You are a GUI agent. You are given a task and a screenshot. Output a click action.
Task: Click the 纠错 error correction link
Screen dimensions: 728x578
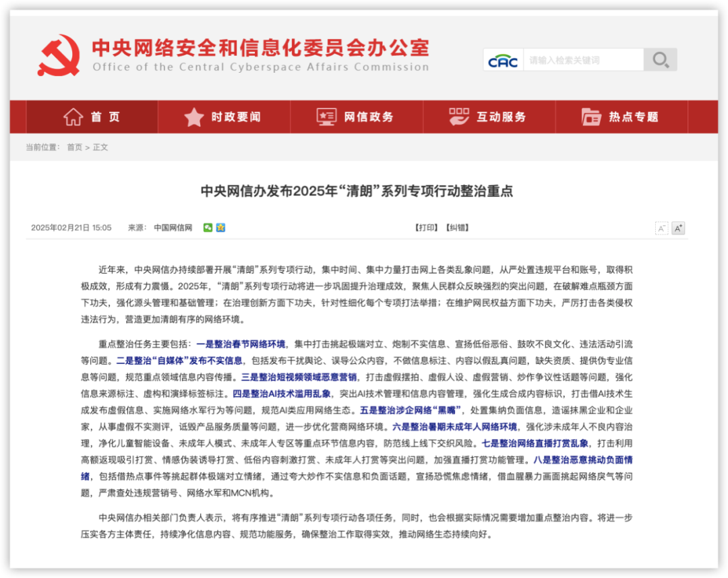pos(456,228)
